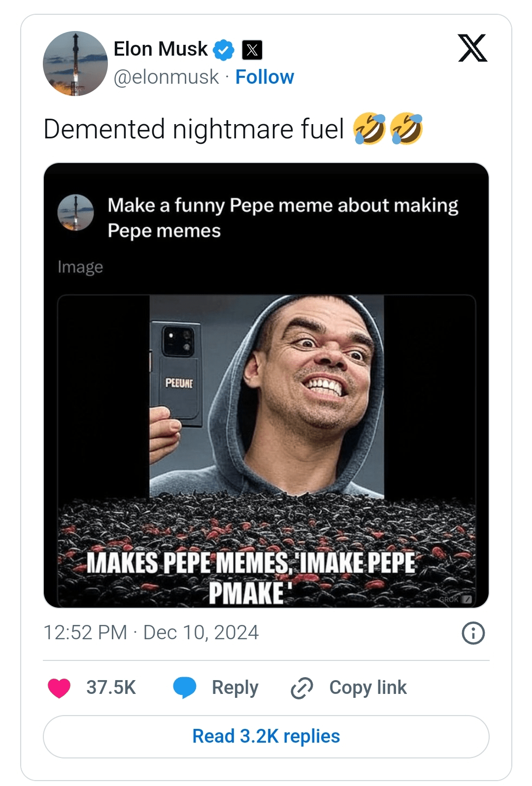Click the Elon Musk display name
532x786 pixels.
click(161, 49)
